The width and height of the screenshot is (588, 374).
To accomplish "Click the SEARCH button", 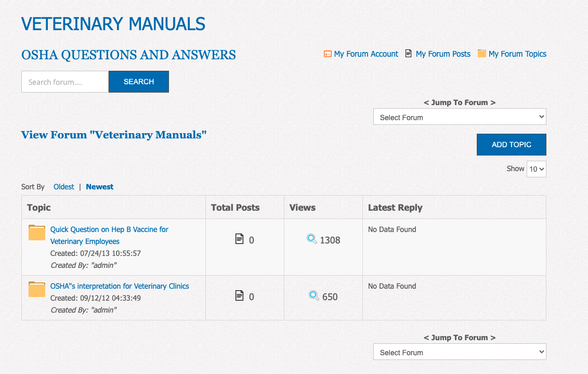I will click(x=139, y=82).
